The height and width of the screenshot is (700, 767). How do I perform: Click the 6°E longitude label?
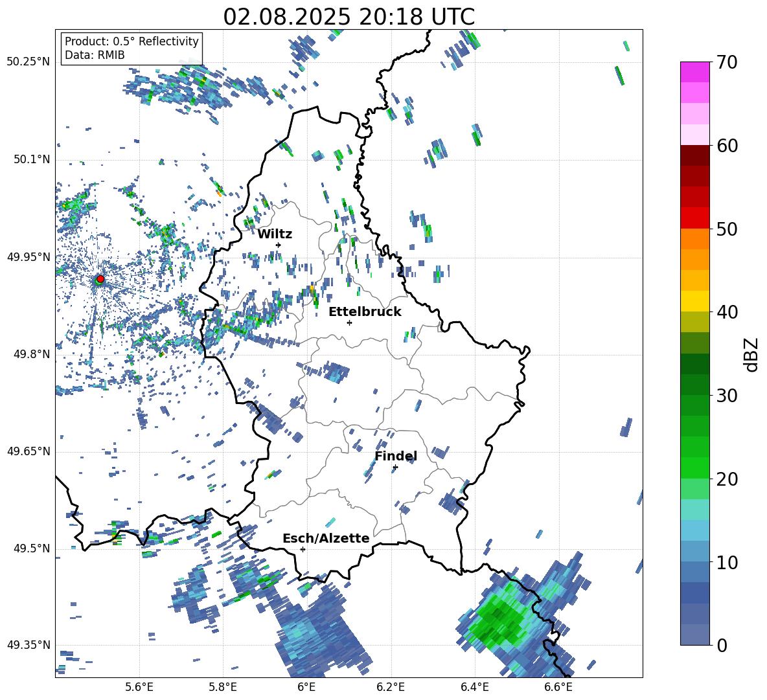coord(306,687)
